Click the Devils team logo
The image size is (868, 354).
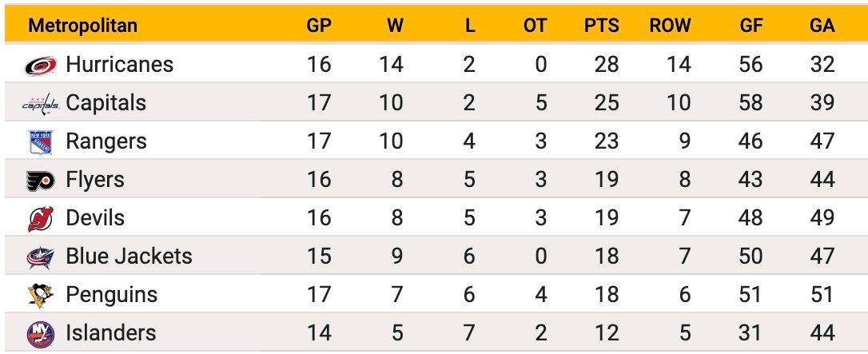pos(41,218)
